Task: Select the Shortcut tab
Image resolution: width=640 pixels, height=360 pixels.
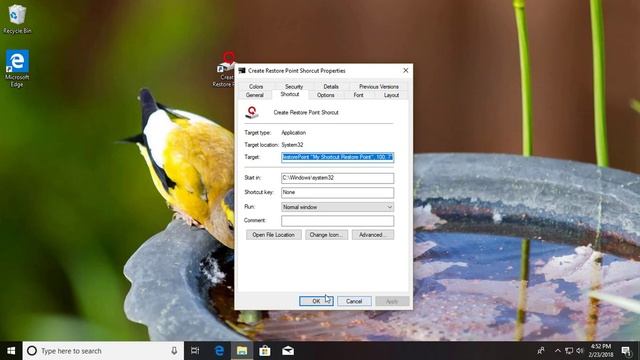Action: 290,94
